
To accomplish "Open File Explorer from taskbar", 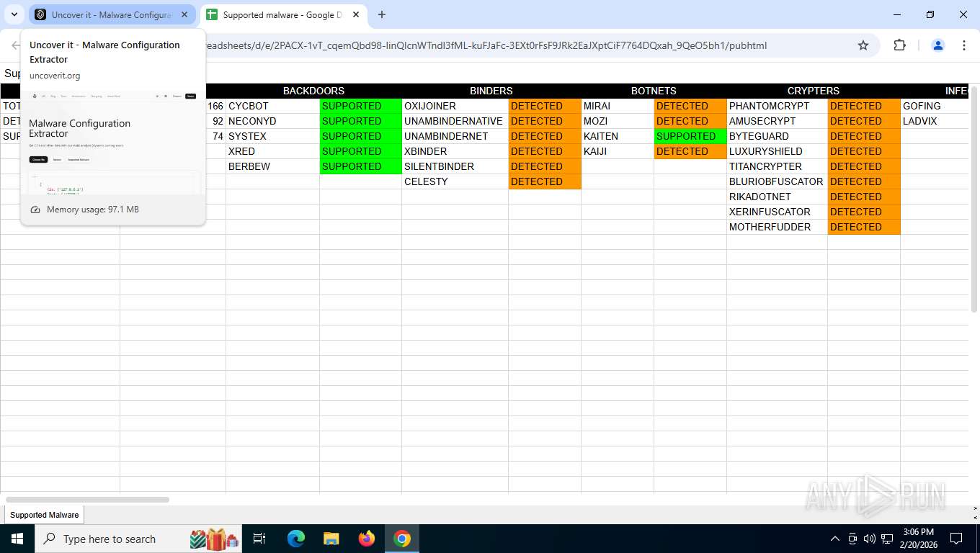I will [331, 539].
